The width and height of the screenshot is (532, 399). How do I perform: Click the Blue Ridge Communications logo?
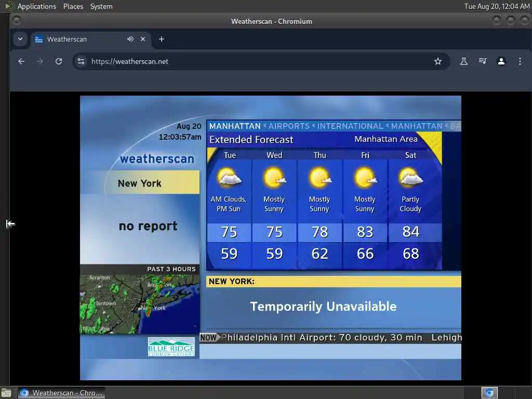coord(171,347)
